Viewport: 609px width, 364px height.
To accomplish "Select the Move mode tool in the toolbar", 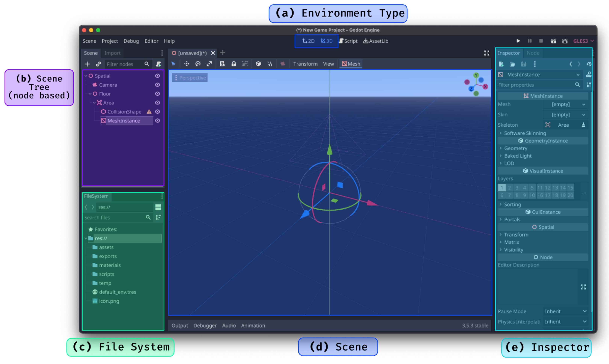I will (x=187, y=64).
